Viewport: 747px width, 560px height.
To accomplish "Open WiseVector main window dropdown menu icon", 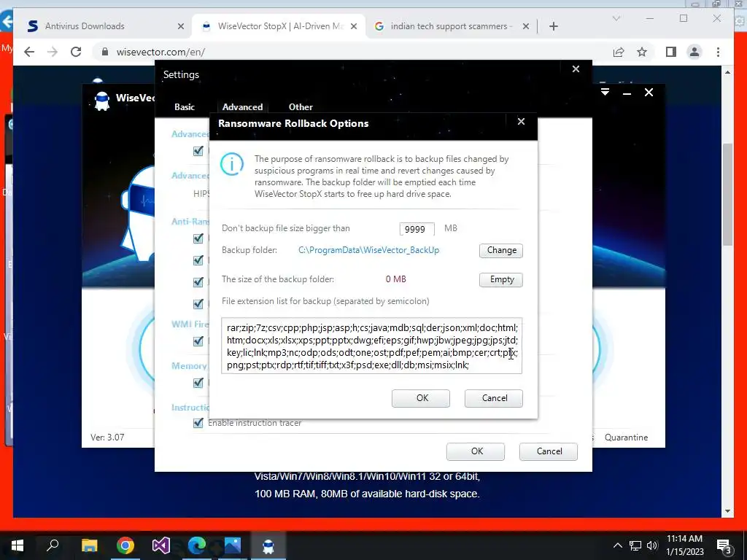I will pos(605,92).
